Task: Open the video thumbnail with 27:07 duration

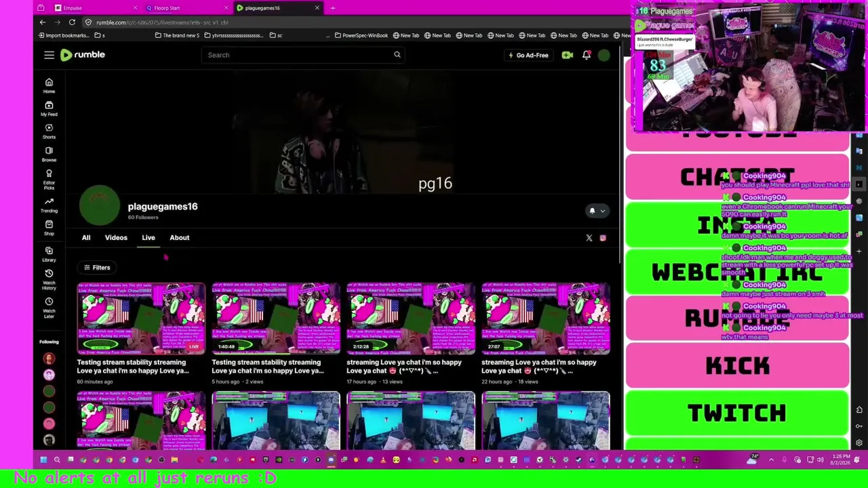Action: 546,319
